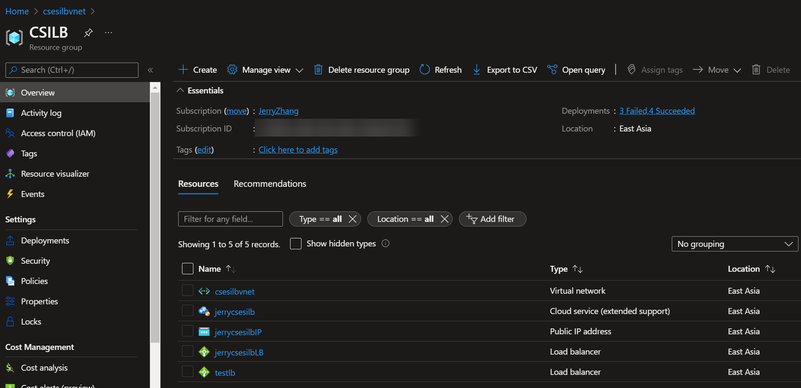Open the more options ellipsis next to CSILB
Viewport: 801px width, 388px height.
pyautogui.click(x=108, y=33)
